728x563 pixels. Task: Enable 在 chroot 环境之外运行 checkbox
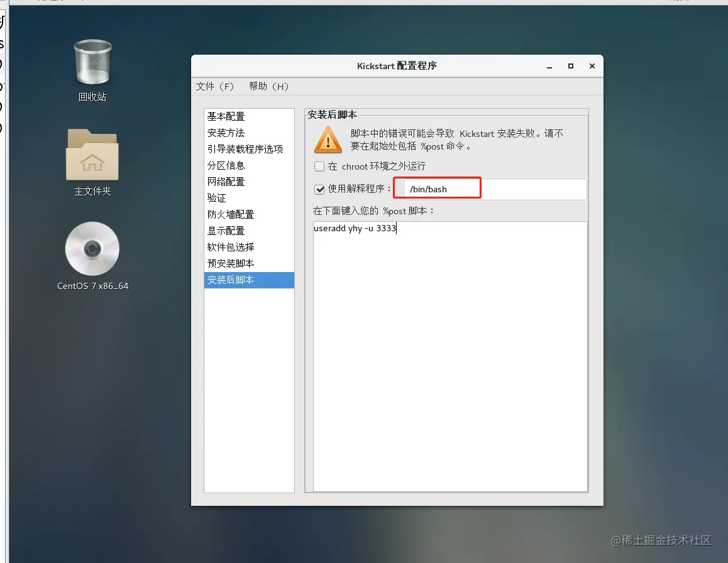tap(319, 166)
